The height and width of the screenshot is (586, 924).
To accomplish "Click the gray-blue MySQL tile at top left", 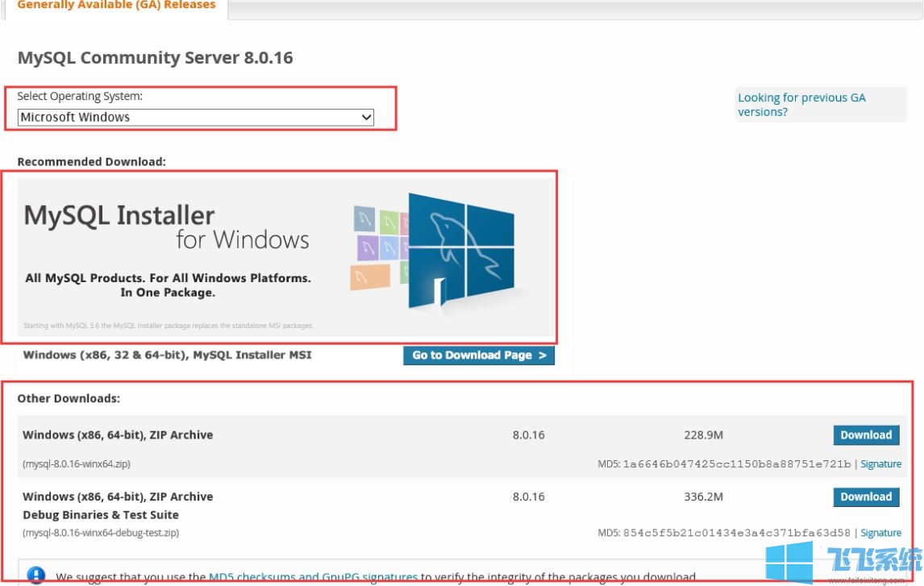I will (x=364, y=218).
